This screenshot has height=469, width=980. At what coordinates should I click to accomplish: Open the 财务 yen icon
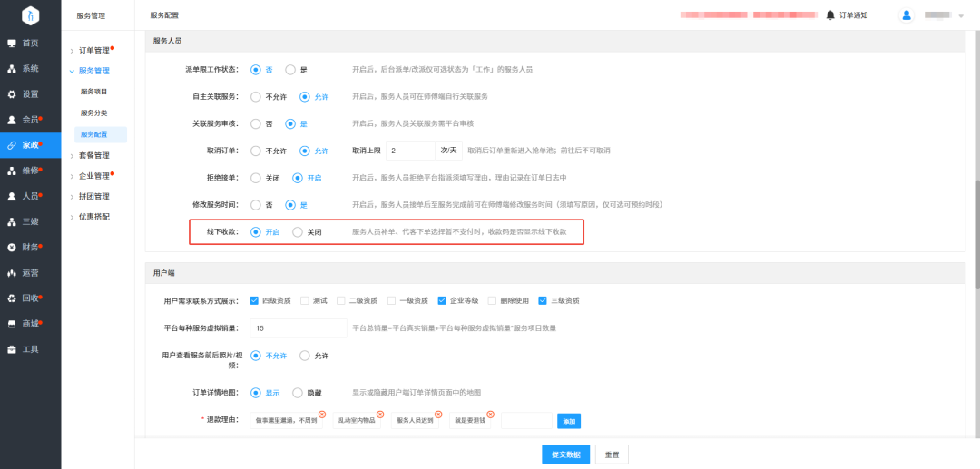tap(12, 248)
